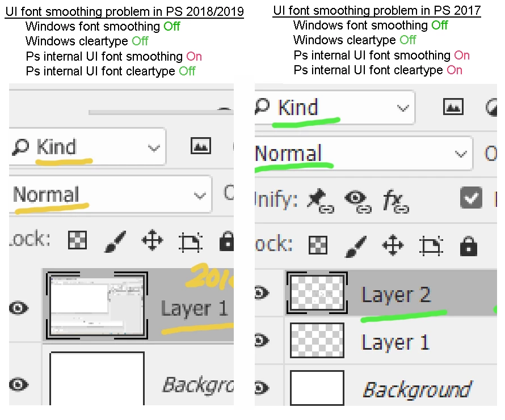Click lock image pixels brush icon in PS 2017 panel
Viewport: 505px width, 420px height.
tap(356, 247)
